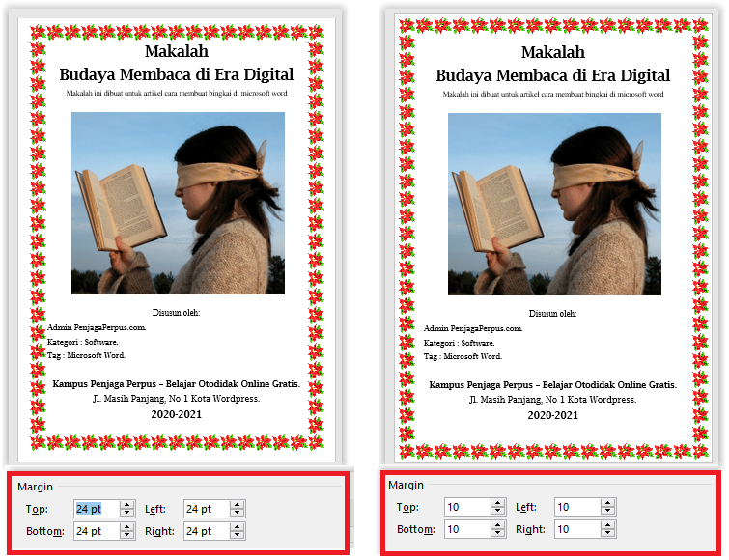Click 'Tag : Microsoft Word.' in left preview

[x=86, y=355]
